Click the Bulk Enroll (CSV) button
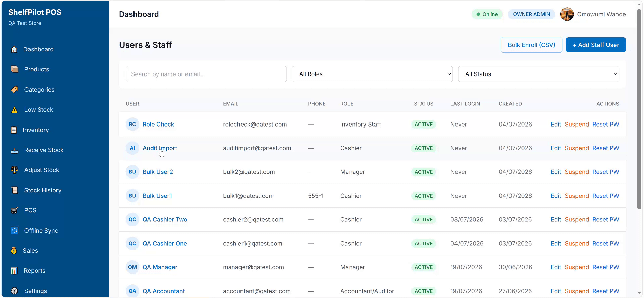Viewport: 644px width, 298px height. [531, 45]
